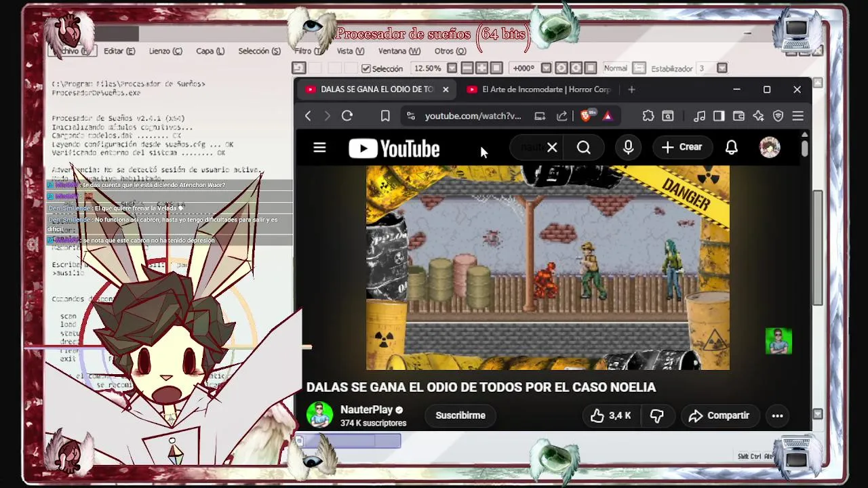Viewport: 868px width, 488px height.
Task: Like the video with 3,4 K likes
Action: pyautogui.click(x=610, y=415)
